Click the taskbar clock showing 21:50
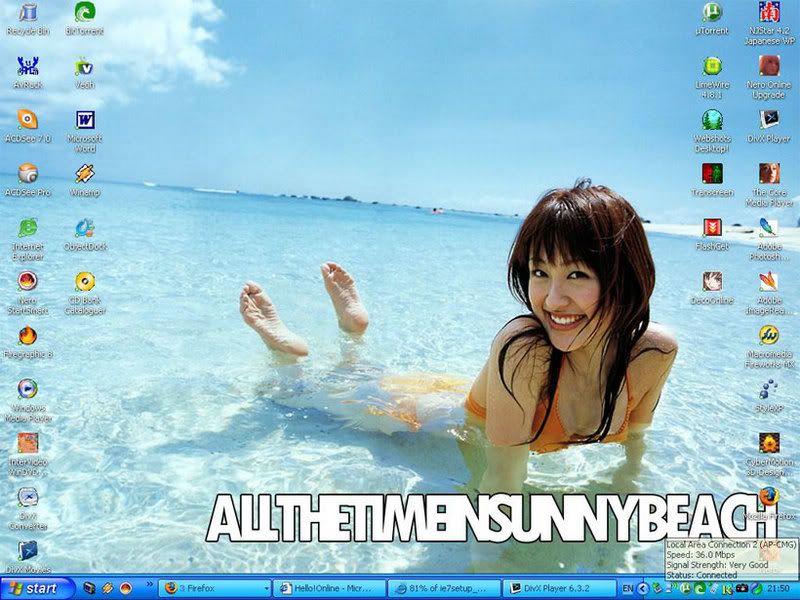Viewport: 800px width, 600px height. pyautogui.click(x=778, y=589)
